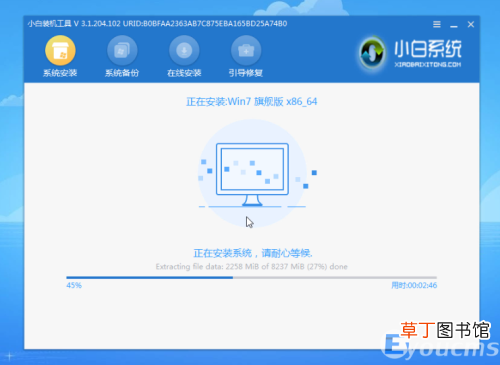Image resolution: width=500 pixels, height=365 pixels.
Task: Minimize the 小白装机工具 window
Action: click(454, 25)
